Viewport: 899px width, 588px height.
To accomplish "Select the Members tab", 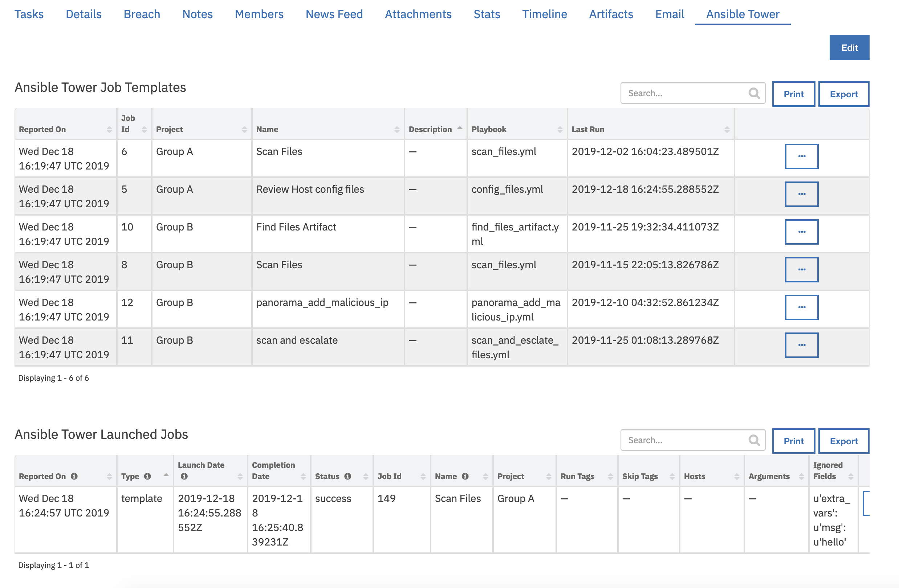I will click(x=259, y=14).
